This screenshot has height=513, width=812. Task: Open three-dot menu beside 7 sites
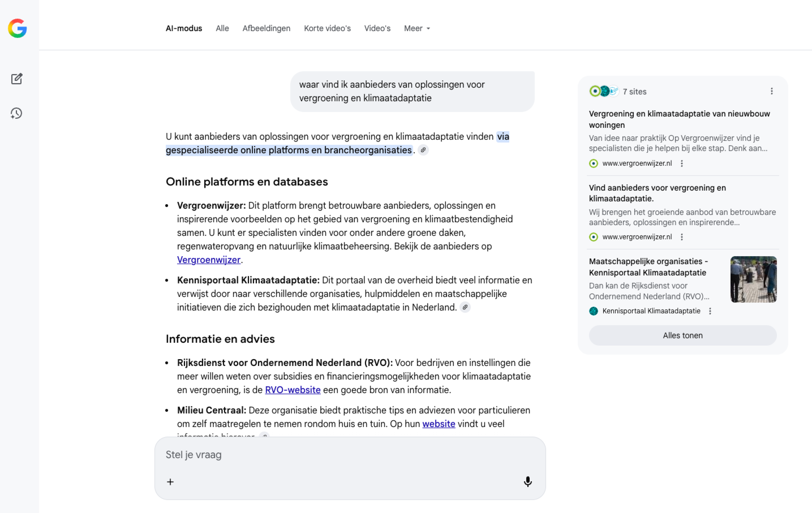pyautogui.click(x=772, y=91)
